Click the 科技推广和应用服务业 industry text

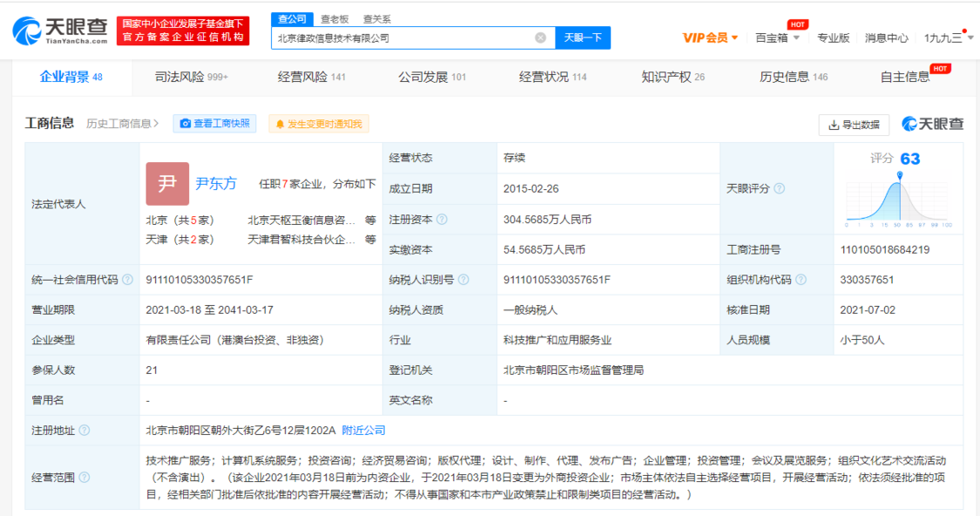pos(557,340)
